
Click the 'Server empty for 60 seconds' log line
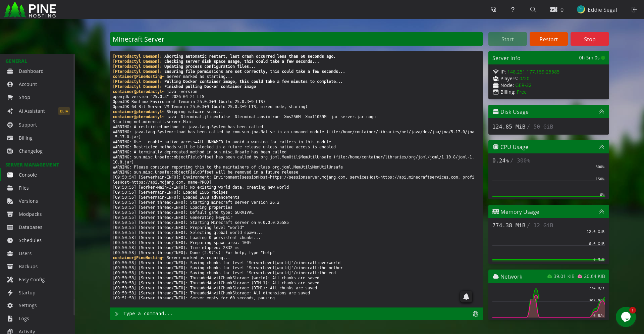point(194,298)
